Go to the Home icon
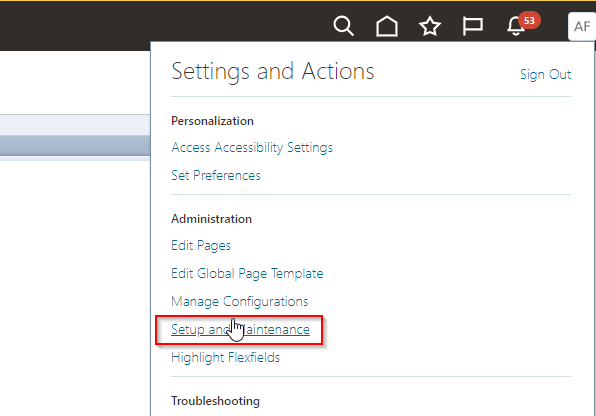The image size is (596, 416). click(387, 26)
